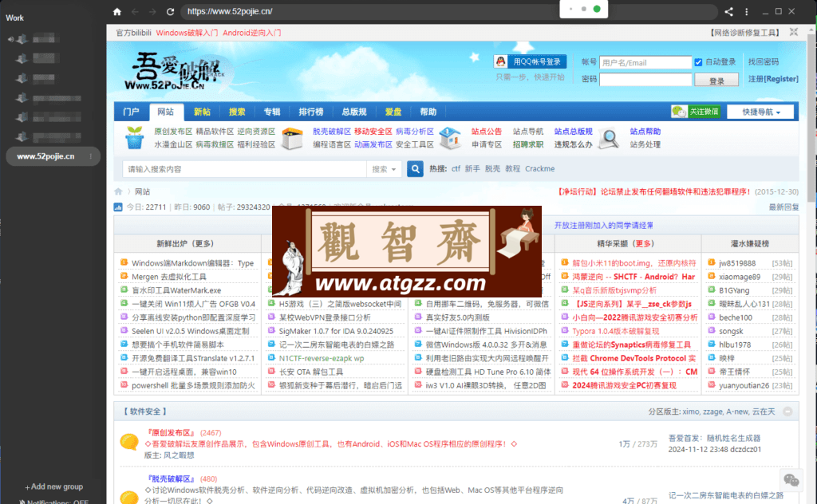Viewport: 817px width, 504px height.
Task: Open the browser three-dot menu
Action: pos(746,11)
